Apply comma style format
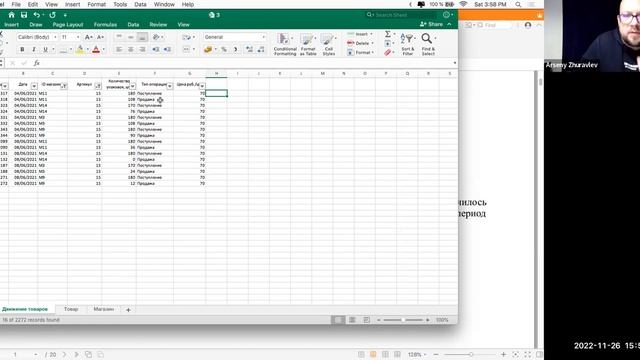The image size is (640, 360). [x=236, y=49]
